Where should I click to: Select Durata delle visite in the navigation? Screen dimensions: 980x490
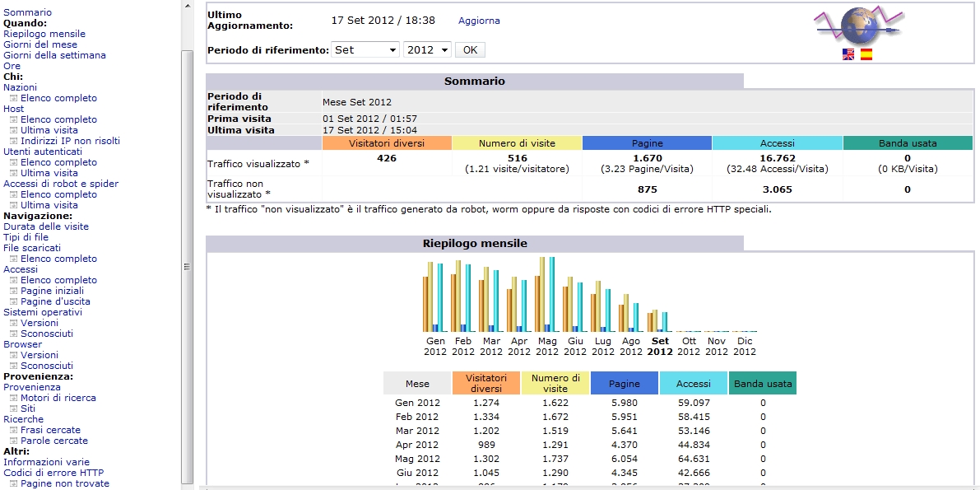tap(45, 226)
